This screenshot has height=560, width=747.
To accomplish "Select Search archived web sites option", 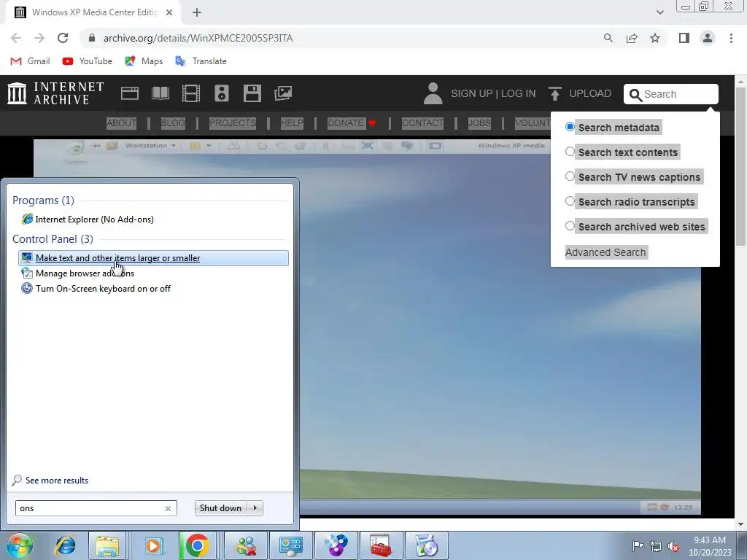I will 570,226.
